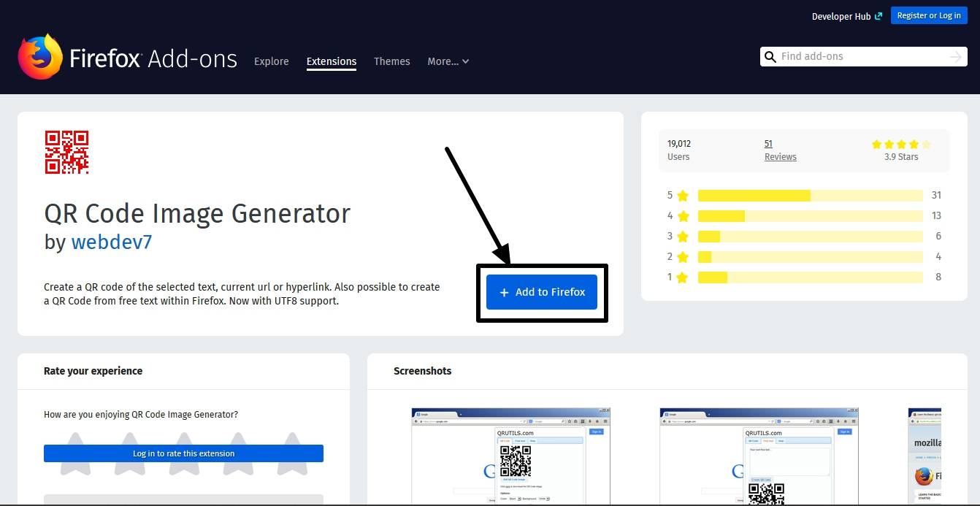Open the Themes tab
This screenshot has width=980, height=506.
392,61
